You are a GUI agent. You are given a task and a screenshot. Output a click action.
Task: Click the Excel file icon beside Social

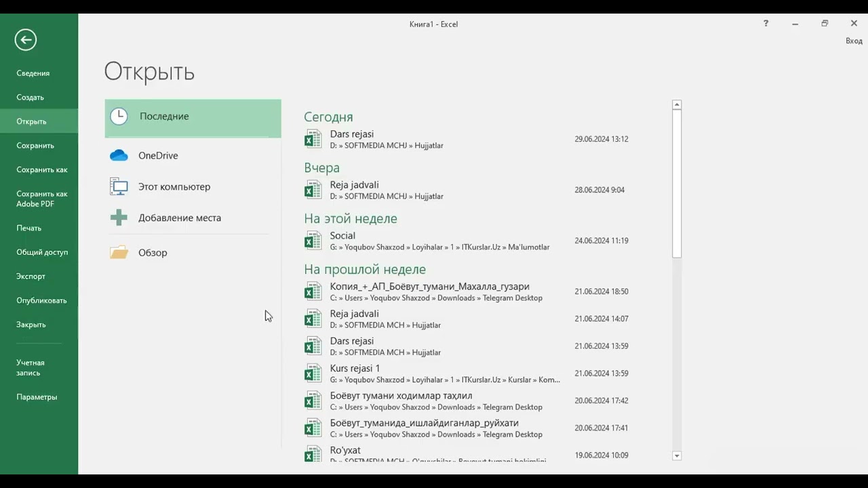coord(313,241)
